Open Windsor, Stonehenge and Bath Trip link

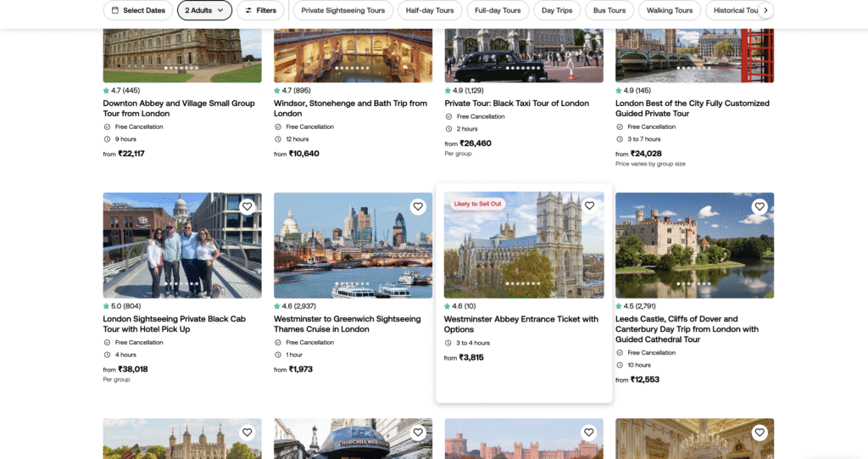coord(350,108)
